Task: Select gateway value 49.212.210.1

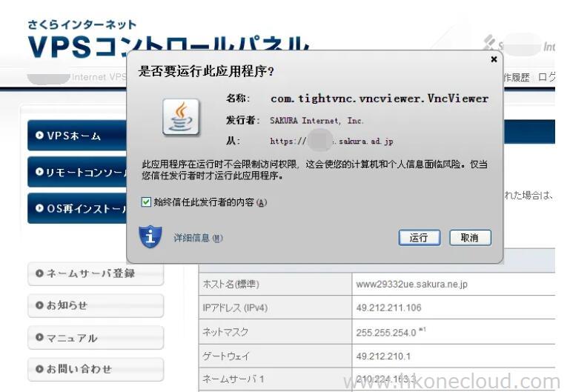Action: pyautogui.click(x=383, y=356)
